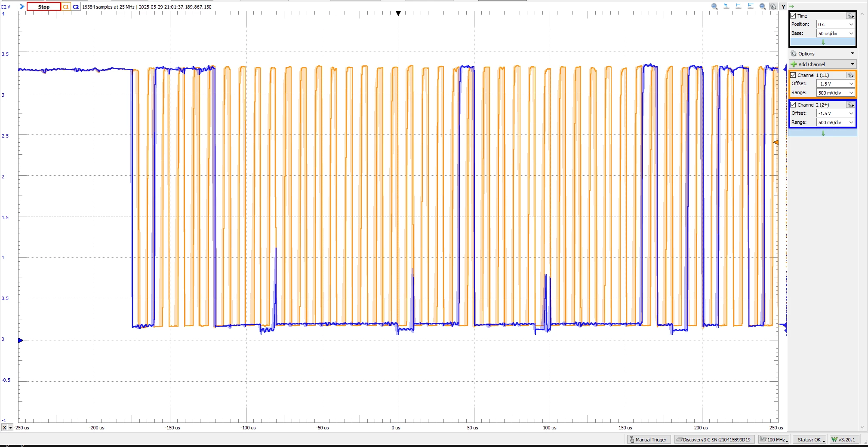Click the Discovery3 C device button
The height and width of the screenshot is (447, 868).
click(x=714, y=439)
